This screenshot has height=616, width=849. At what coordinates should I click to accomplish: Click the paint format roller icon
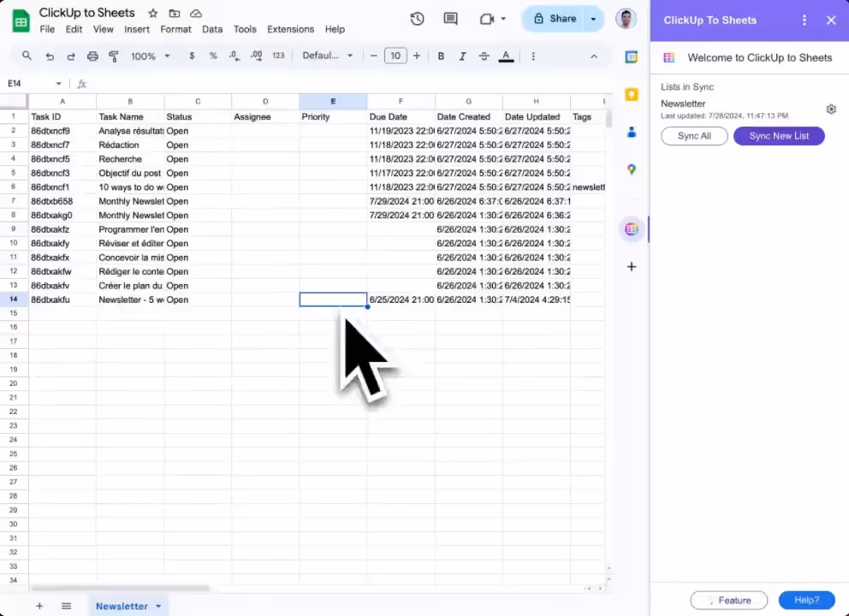coord(114,56)
